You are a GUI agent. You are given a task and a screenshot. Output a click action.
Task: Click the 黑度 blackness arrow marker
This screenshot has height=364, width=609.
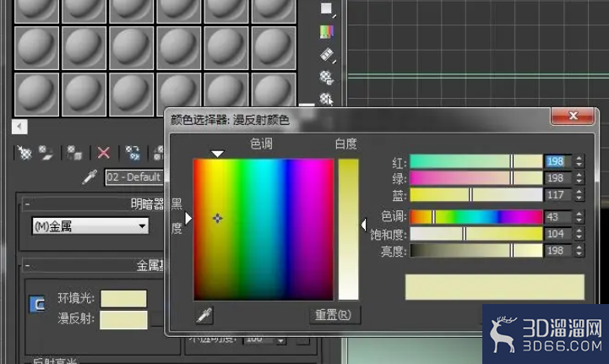pyautogui.click(x=188, y=219)
